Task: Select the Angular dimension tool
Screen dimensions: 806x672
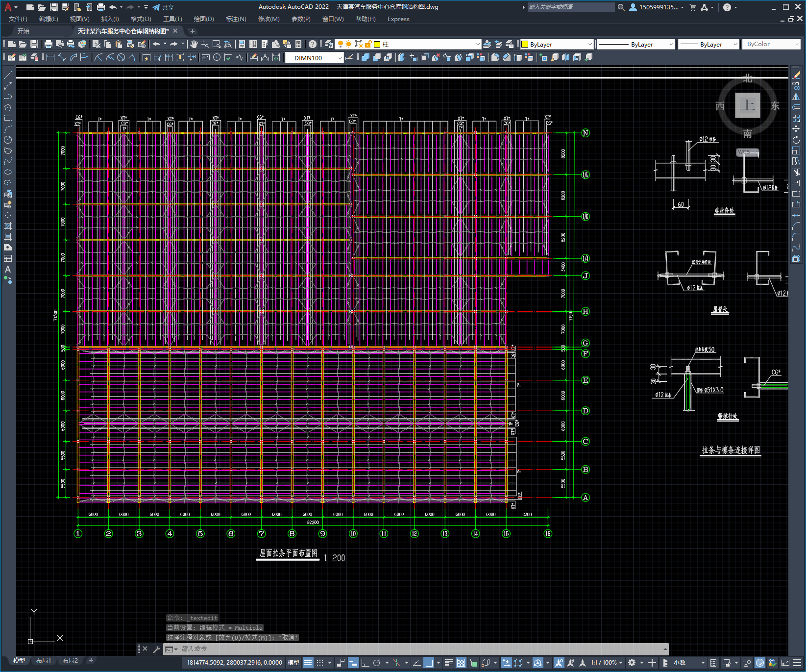Action: click(132, 57)
